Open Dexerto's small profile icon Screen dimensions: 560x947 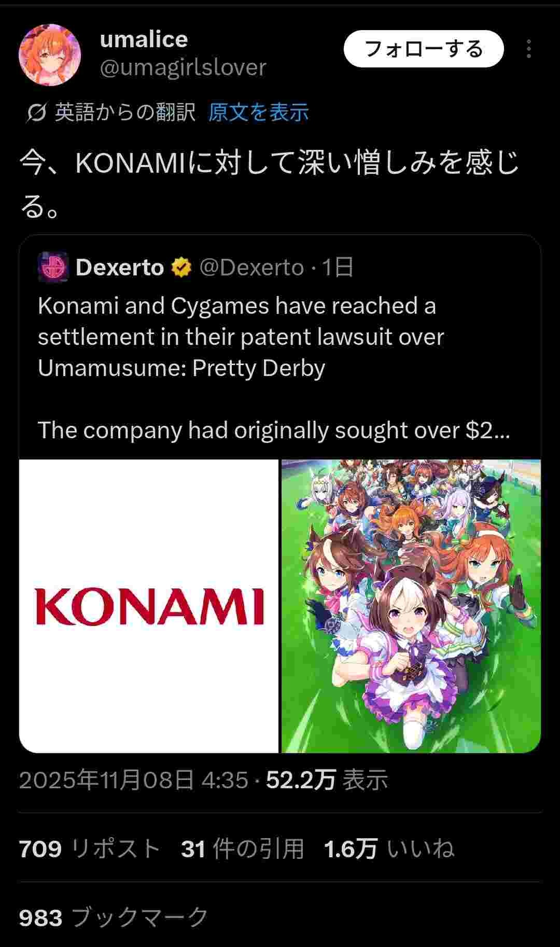pyautogui.click(x=53, y=267)
